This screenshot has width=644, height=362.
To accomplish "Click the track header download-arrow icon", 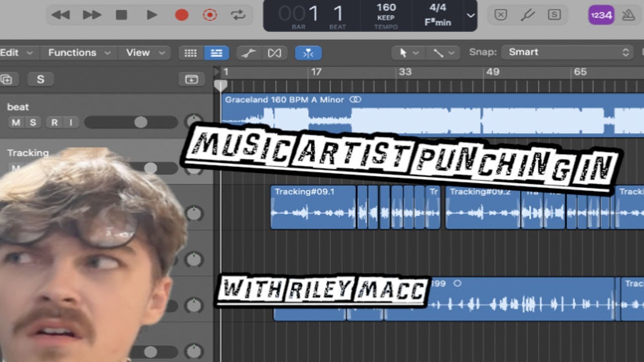I will (x=192, y=79).
